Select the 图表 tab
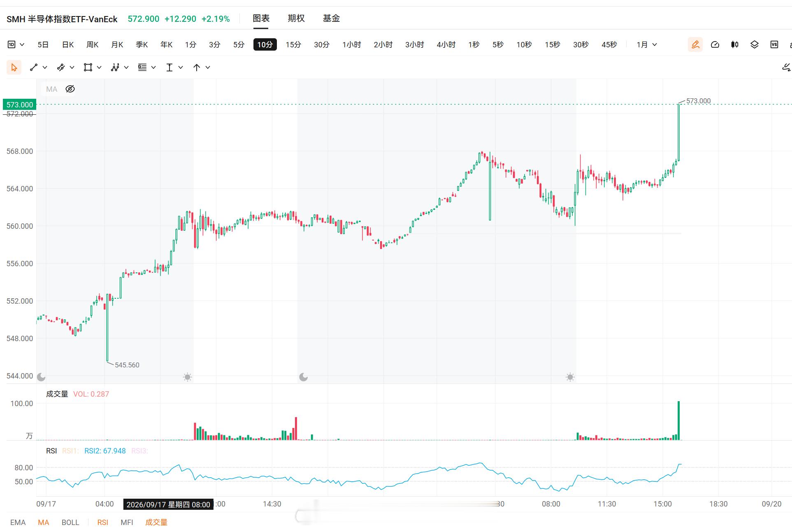Viewport: 792px width, 532px height. coord(261,18)
